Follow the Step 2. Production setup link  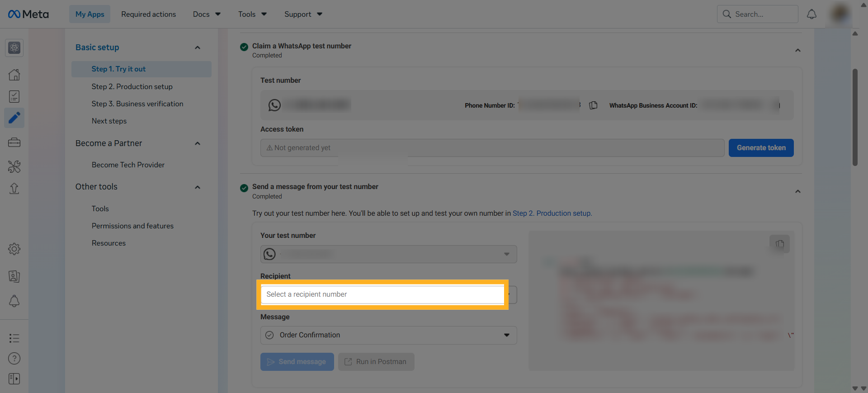point(552,213)
